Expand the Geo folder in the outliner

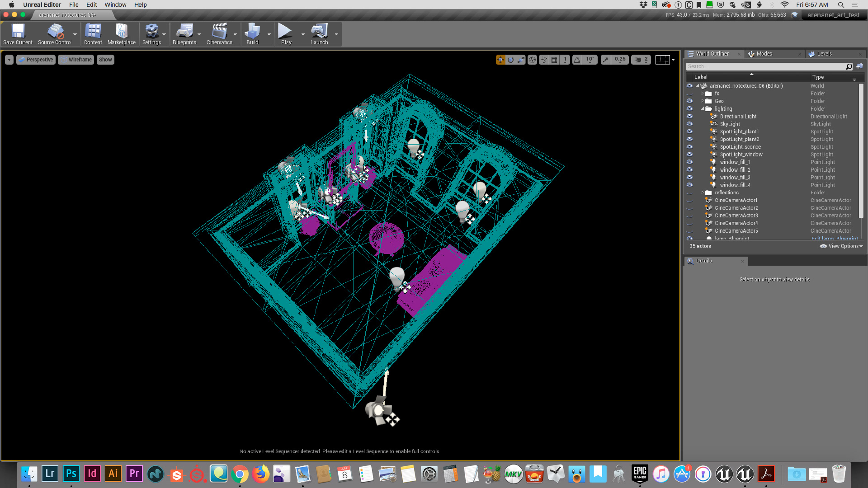[703, 101]
